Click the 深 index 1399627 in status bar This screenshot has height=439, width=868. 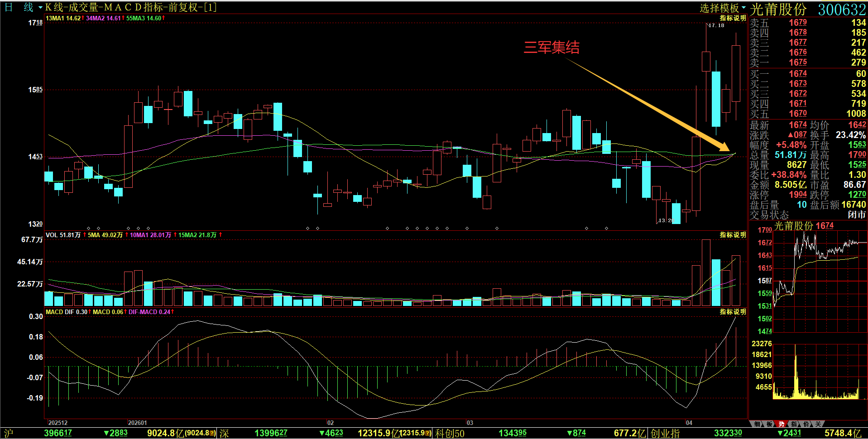coord(271,433)
